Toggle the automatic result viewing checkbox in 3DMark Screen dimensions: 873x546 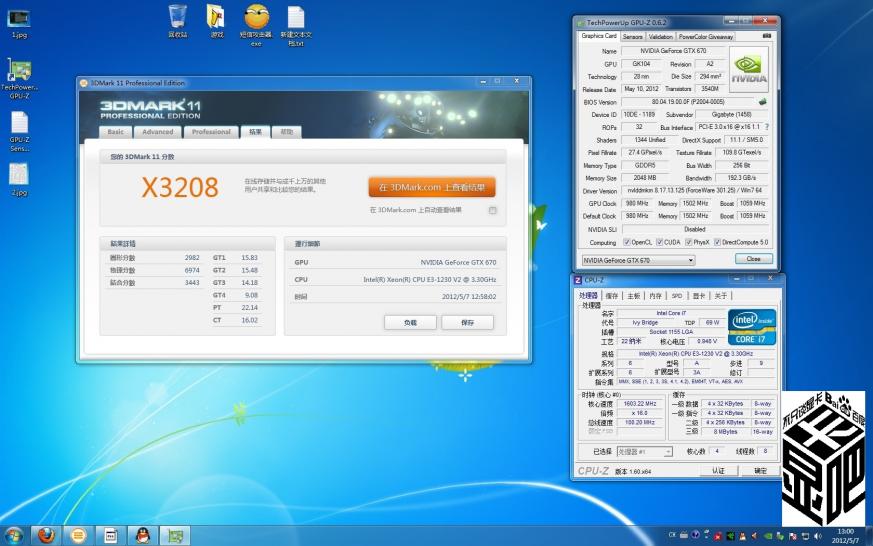(x=493, y=210)
